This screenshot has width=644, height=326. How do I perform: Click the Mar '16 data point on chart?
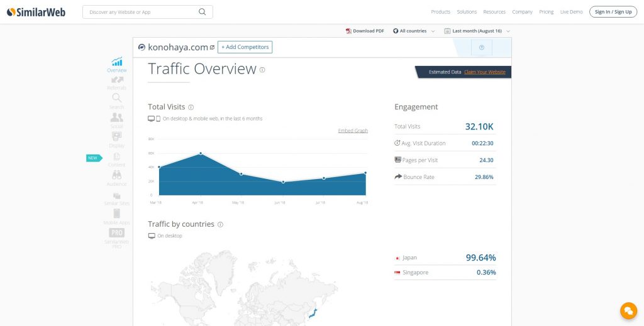pos(159,167)
